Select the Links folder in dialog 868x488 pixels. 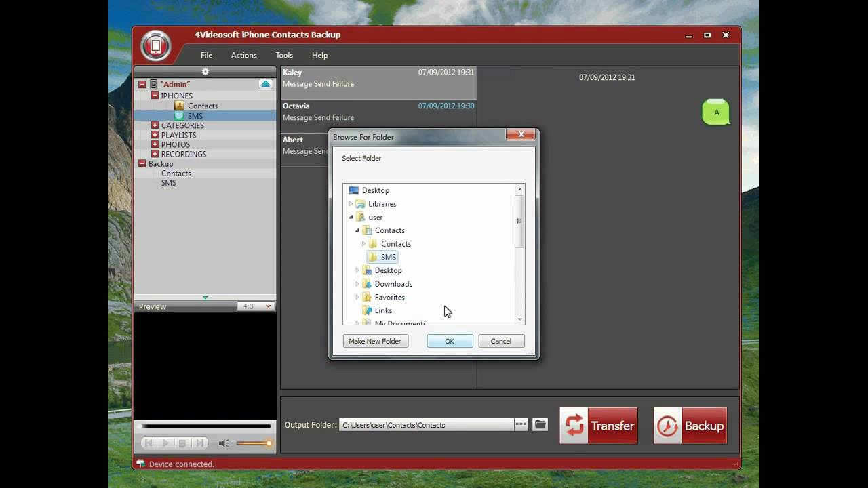(x=383, y=310)
